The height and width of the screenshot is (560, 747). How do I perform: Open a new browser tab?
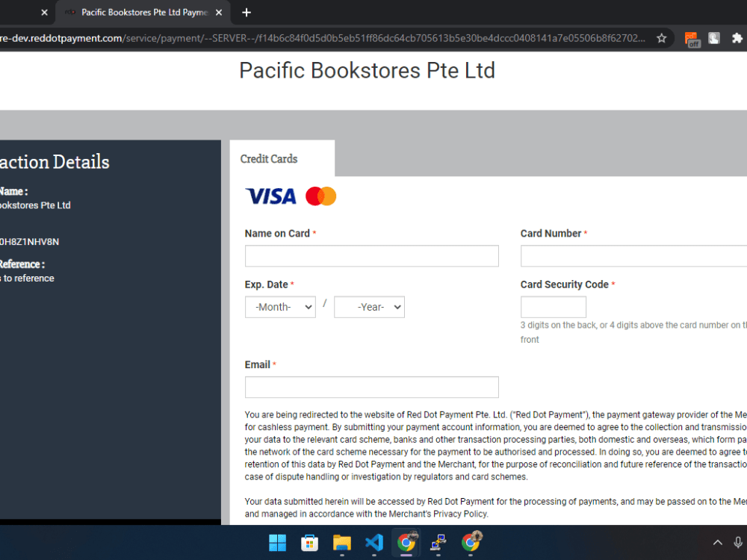point(247,13)
